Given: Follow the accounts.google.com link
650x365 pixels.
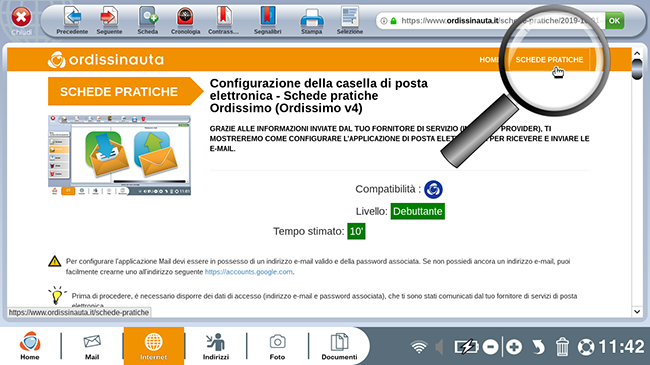Looking at the screenshot, I should coord(249,272).
